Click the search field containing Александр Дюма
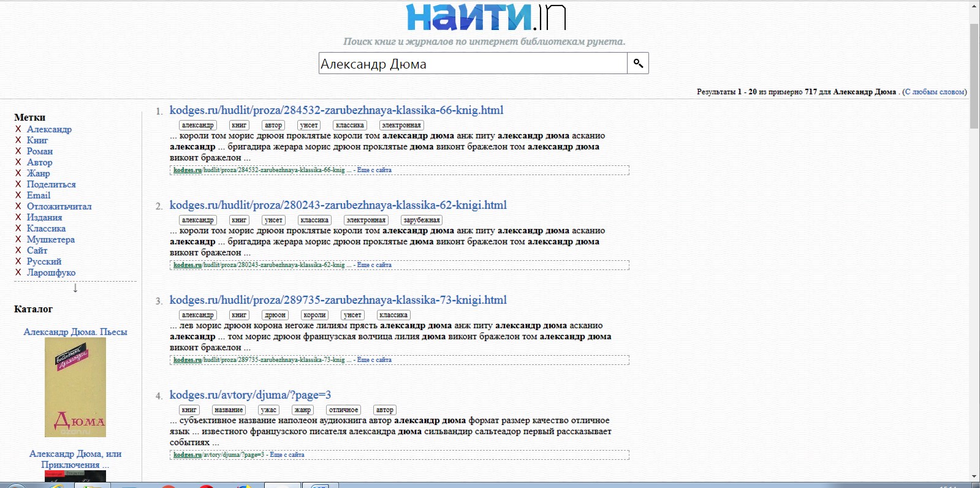 click(x=473, y=64)
